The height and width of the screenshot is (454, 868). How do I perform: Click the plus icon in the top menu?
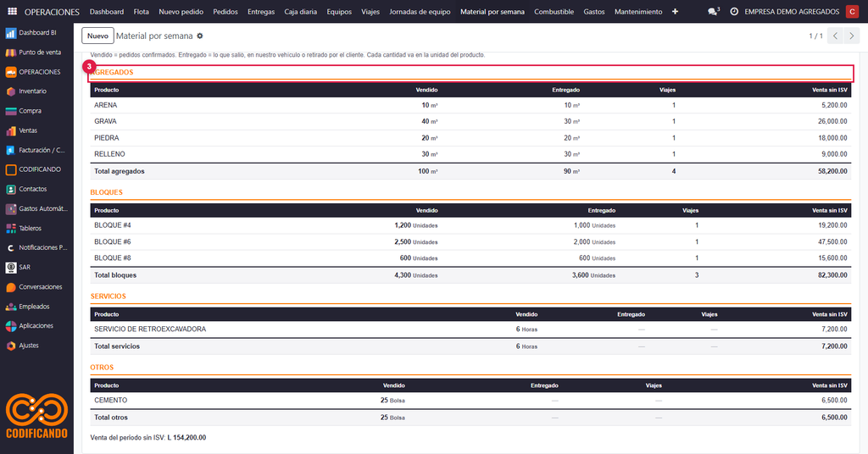click(676, 12)
